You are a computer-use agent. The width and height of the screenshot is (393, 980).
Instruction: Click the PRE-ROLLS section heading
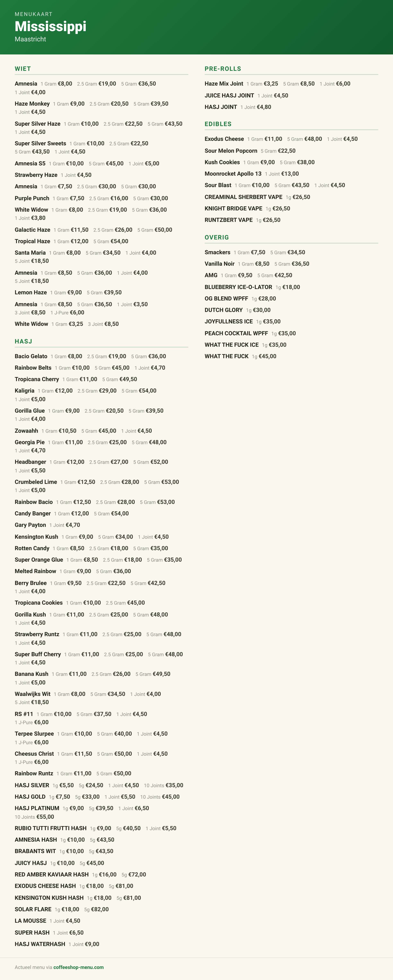tap(223, 69)
